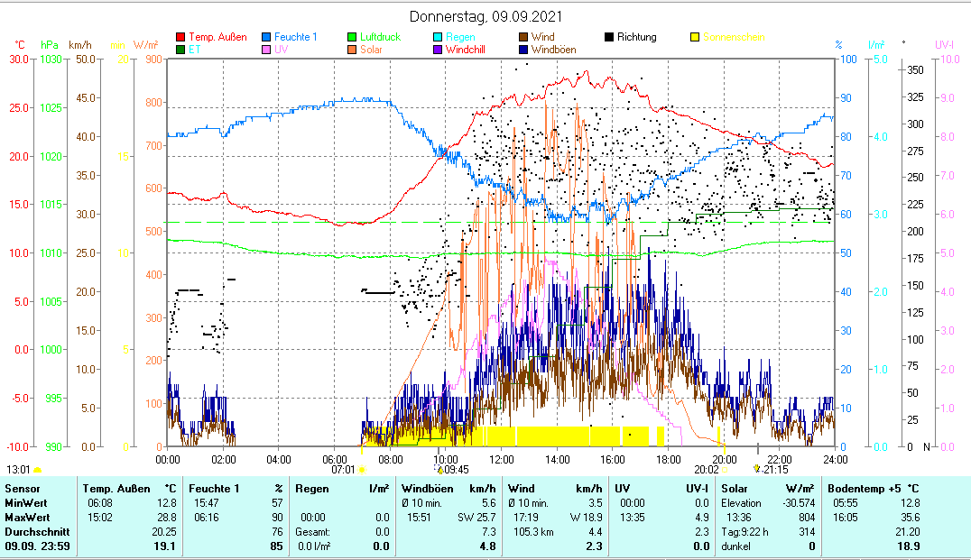The width and height of the screenshot is (971, 560).
Task: Click the Gesamt: rain total label
Action: coord(313,531)
